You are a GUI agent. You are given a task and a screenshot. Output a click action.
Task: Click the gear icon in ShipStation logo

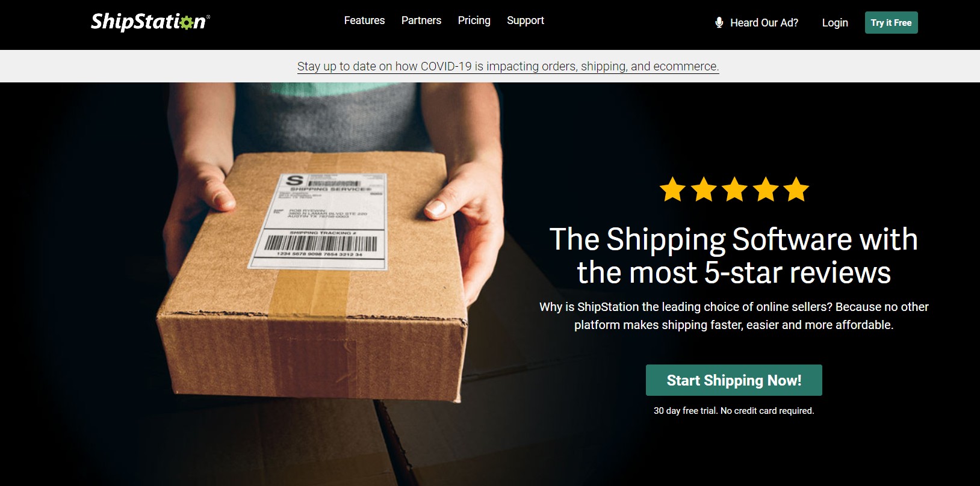click(x=186, y=23)
